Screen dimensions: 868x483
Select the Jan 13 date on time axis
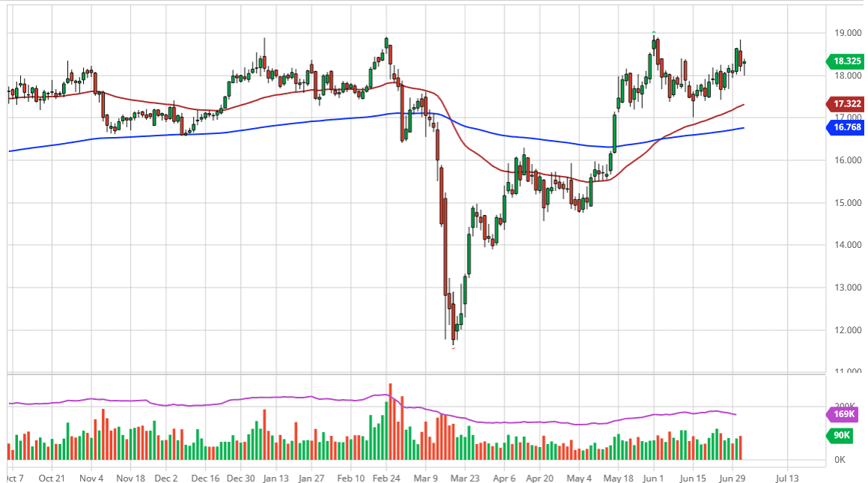point(275,477)
